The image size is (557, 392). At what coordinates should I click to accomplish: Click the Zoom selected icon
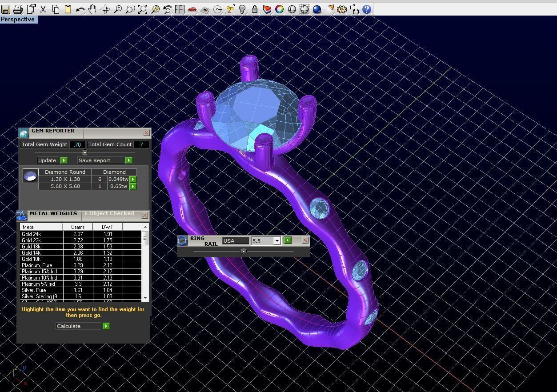(155, 9)
